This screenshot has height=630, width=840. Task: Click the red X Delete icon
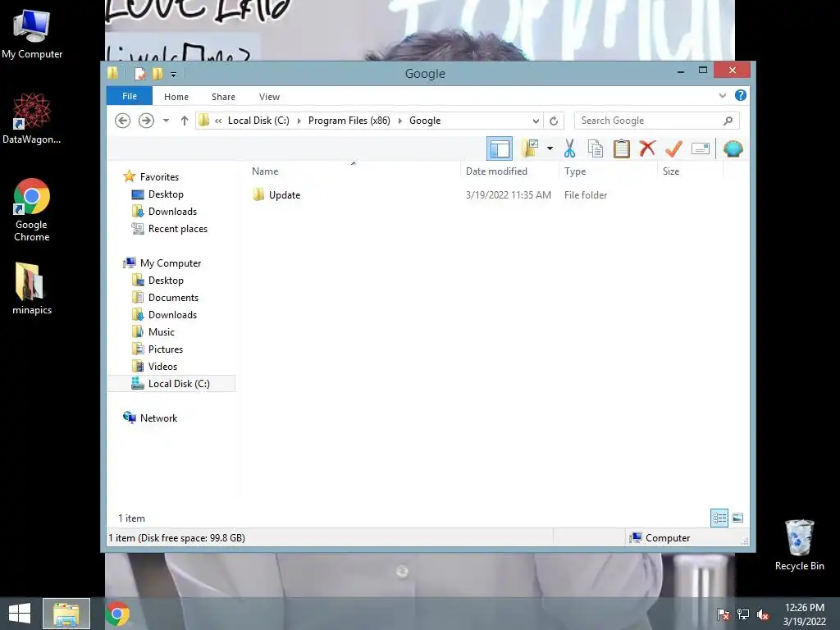(x=647, y=148)
